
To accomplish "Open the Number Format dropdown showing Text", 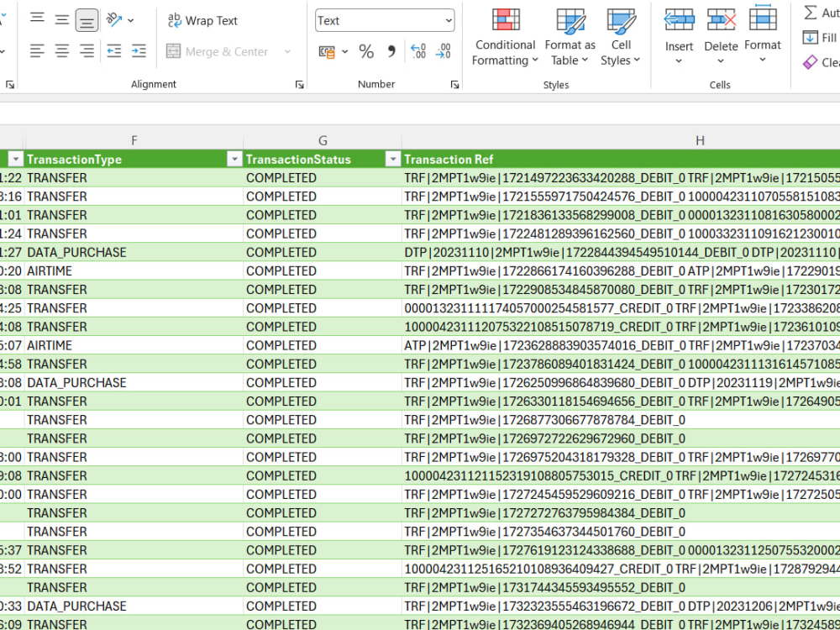I will click(x=384, y=20).
